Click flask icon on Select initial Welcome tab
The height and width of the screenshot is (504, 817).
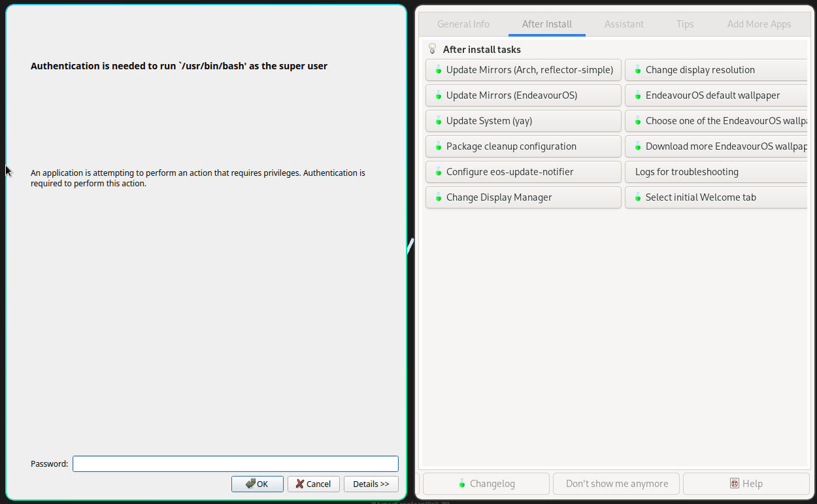638,197
